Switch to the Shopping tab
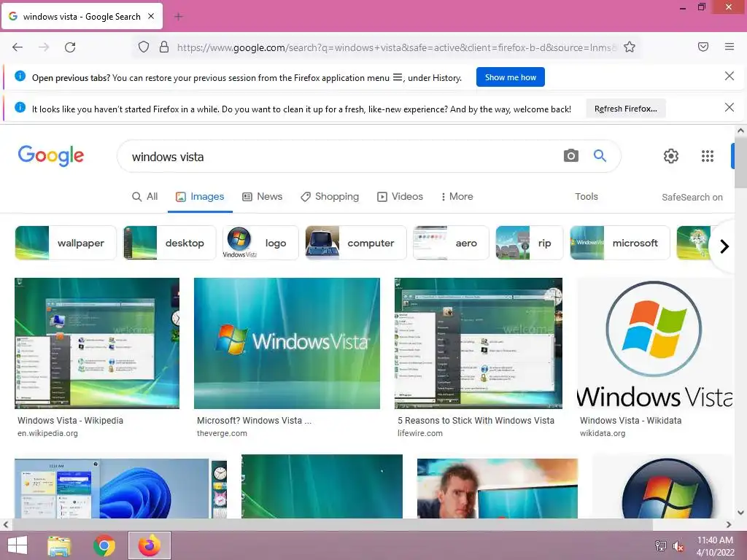Image resolution: width=747 pixels, height=560 pixels. point(330,197)
